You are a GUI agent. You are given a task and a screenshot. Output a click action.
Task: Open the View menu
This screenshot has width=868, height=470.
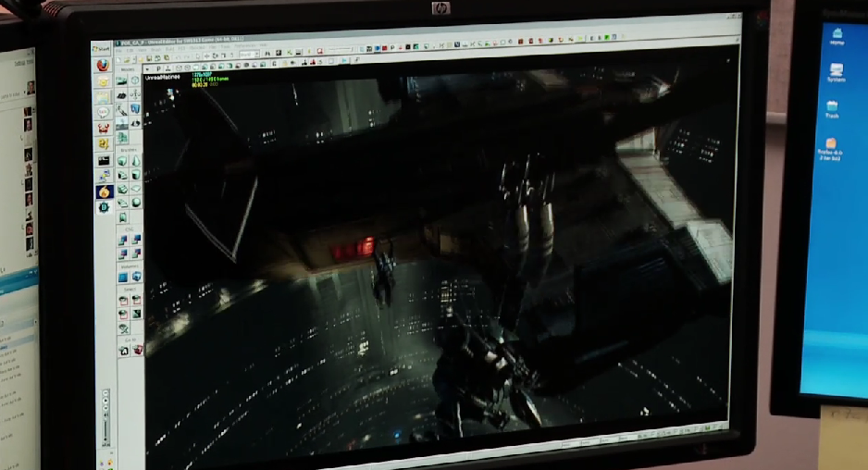pyautogui.click(x=143, y=50)
